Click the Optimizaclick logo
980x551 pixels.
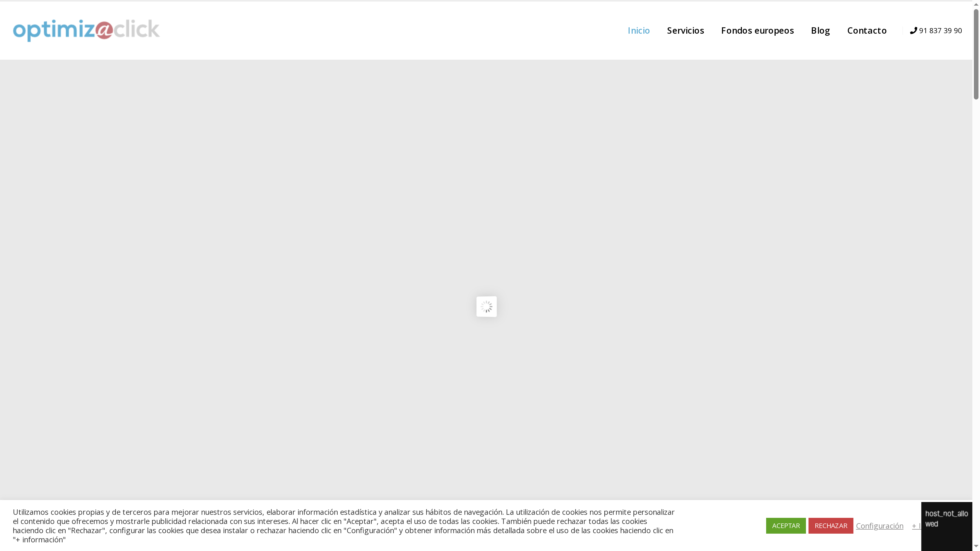(x=85, y=30)
